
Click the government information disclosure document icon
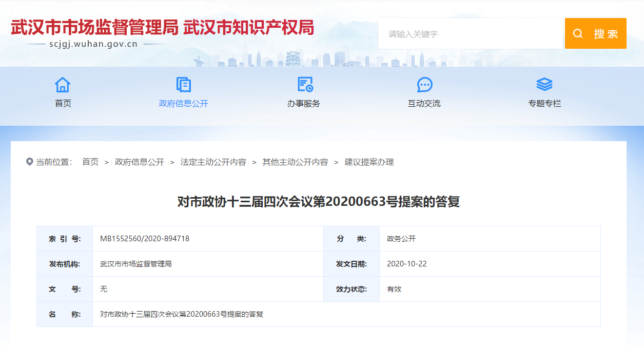(183, 85)
